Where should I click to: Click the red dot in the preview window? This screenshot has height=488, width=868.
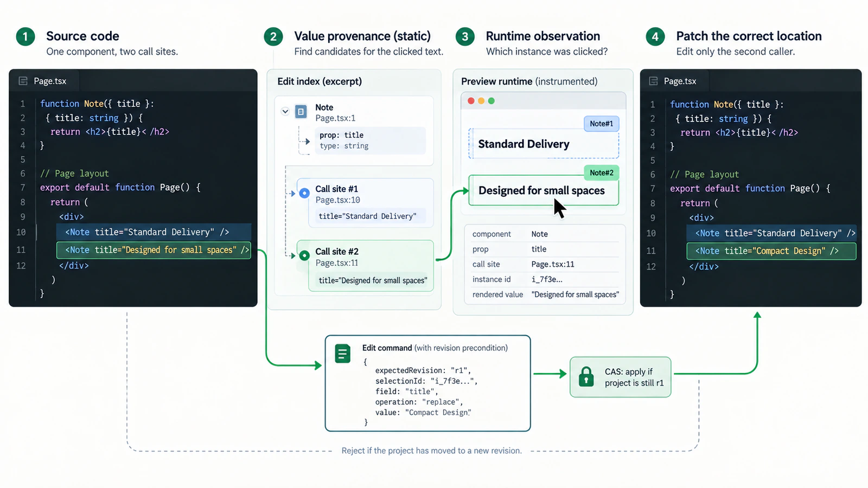coord(471,101)
